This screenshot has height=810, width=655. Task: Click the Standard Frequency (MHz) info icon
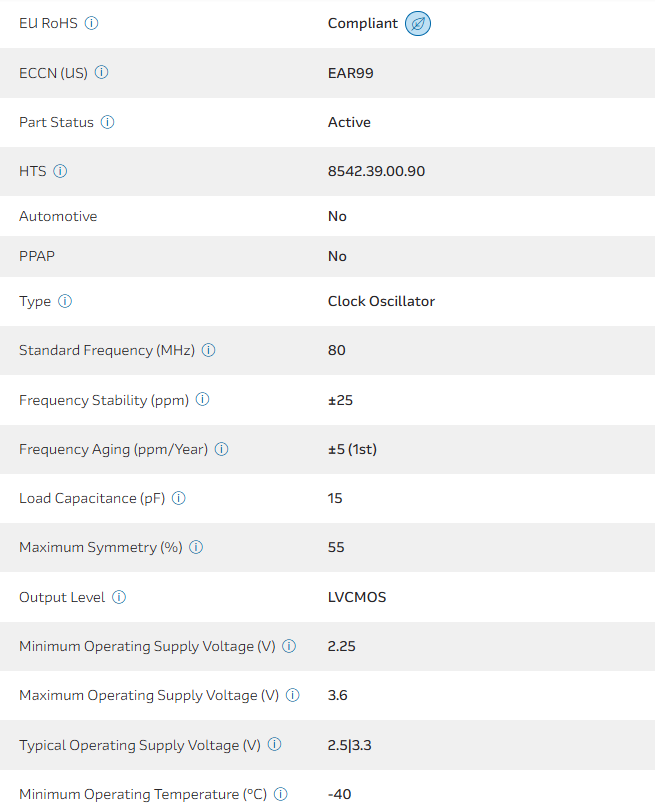click(x=209, y=350)
